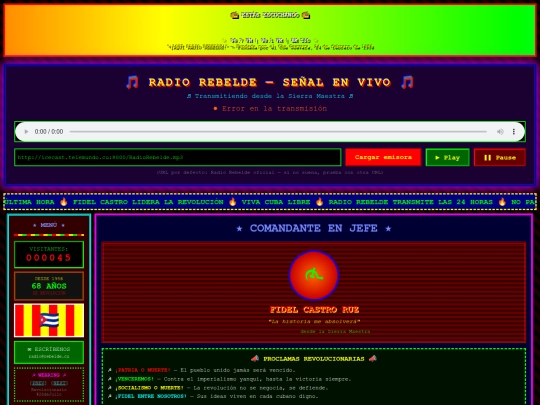Click the COMANDANTE EN JEFE heading

pyautogui.click(x=314, y=228)
